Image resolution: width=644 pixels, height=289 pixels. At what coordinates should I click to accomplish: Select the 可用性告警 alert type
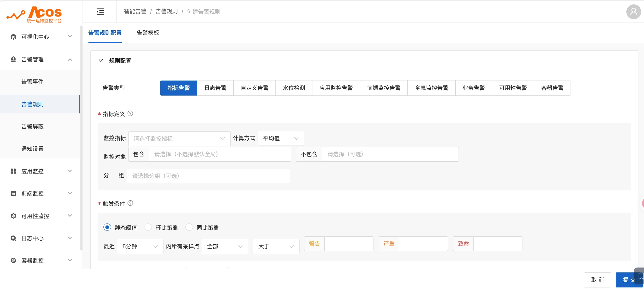(513, 88)
